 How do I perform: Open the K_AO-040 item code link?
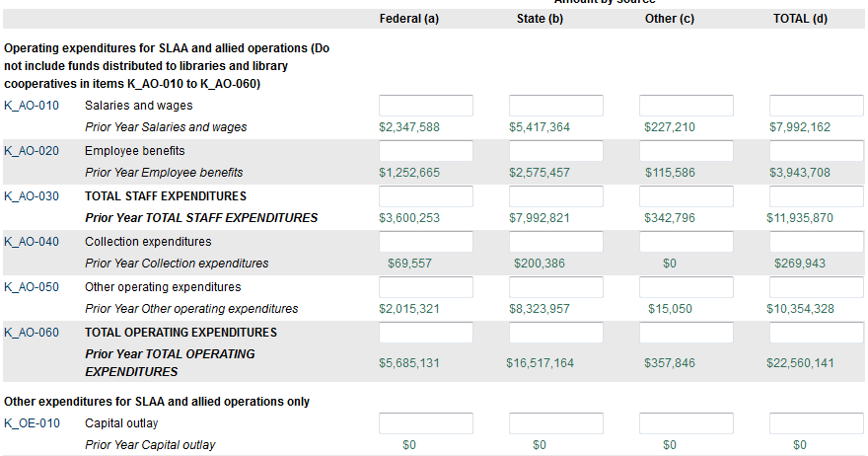pos(33,242)
